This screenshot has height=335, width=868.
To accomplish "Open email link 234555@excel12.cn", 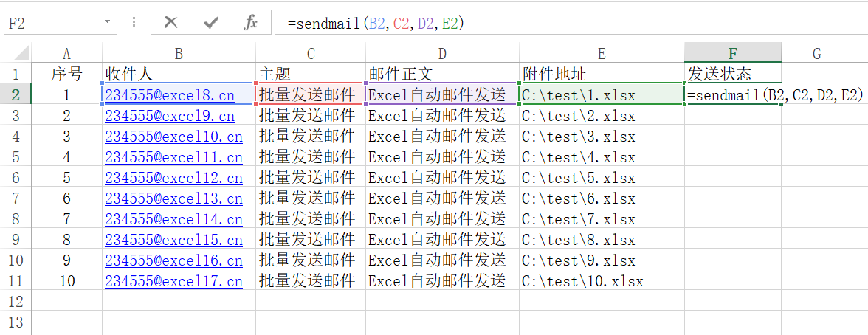I will pos(174,178).
